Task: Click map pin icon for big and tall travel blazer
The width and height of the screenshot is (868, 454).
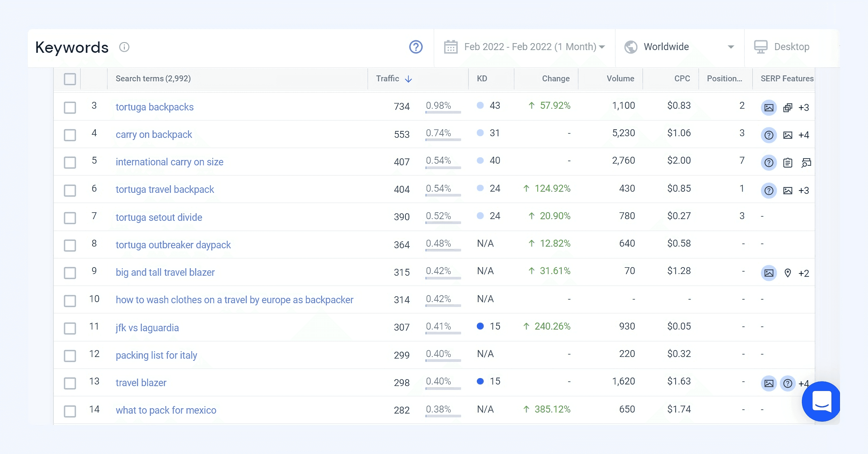Action: [788, 273]
